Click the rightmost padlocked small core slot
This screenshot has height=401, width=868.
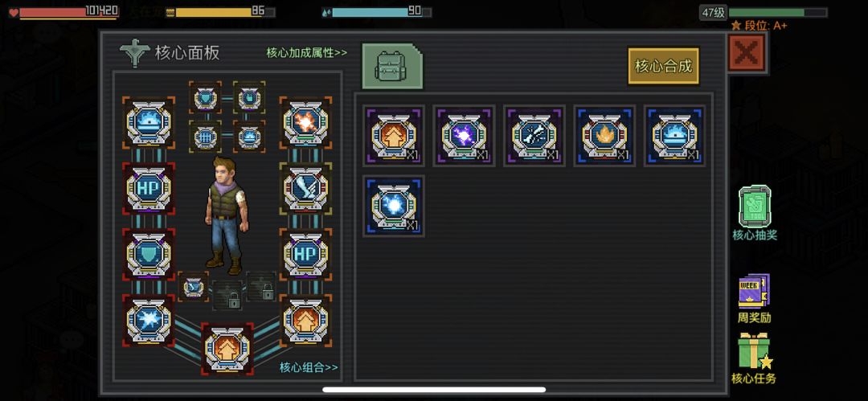(261, 286)
